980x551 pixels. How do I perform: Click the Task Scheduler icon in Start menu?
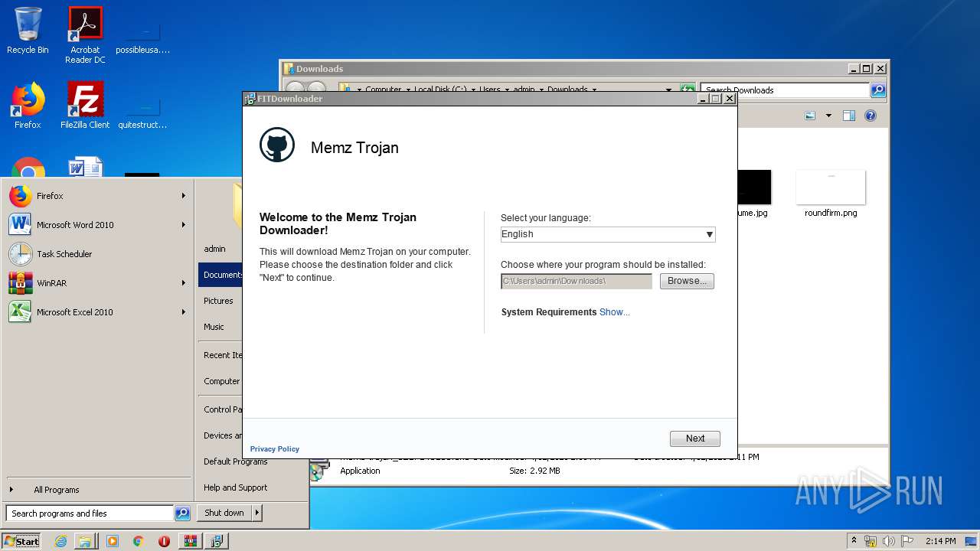(20, 254)
